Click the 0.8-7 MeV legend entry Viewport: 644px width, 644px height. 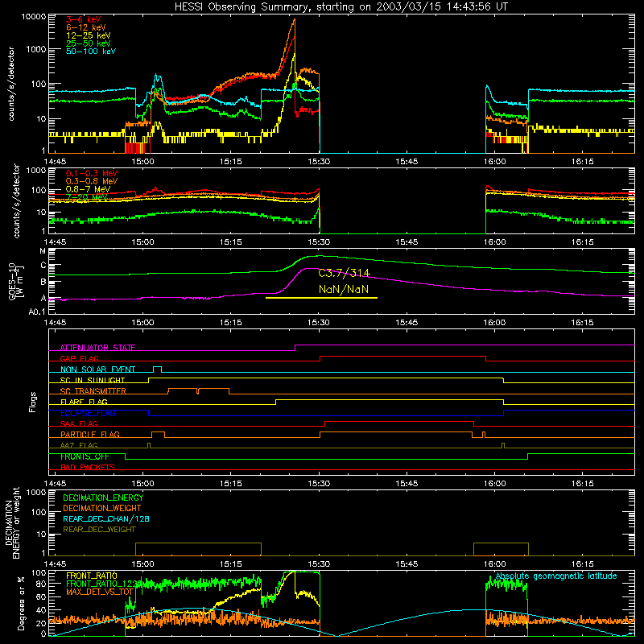point(88,189)
